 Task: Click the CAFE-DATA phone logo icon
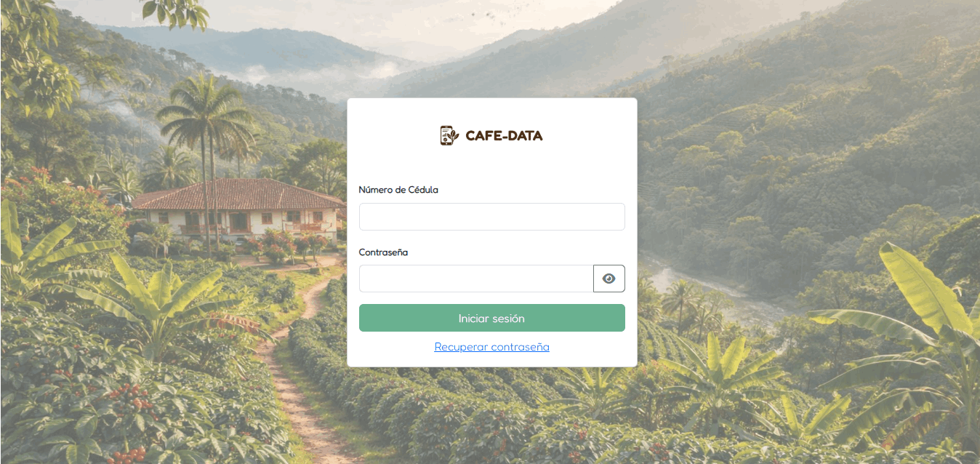450,135
